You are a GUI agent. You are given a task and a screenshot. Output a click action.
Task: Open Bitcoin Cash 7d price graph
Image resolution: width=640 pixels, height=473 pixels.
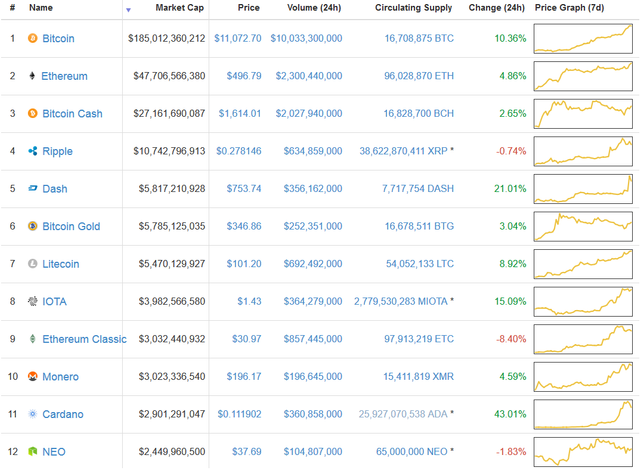coord(583,114)
